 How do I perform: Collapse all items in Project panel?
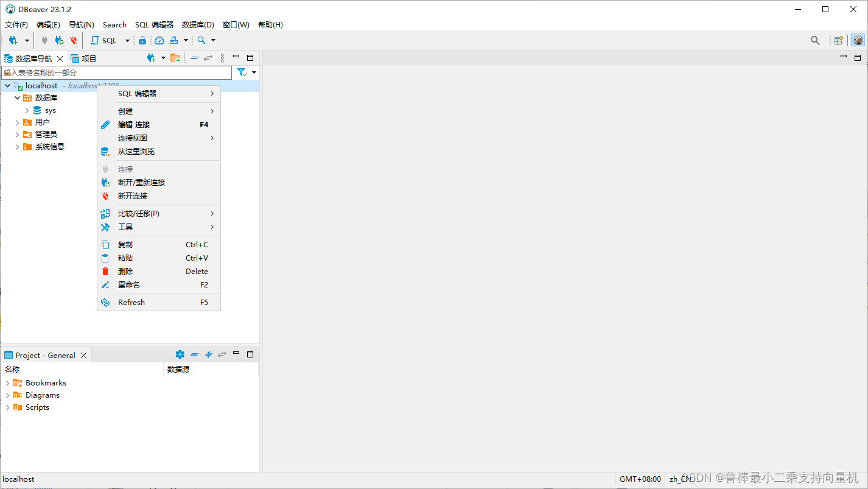coord(194,354)
